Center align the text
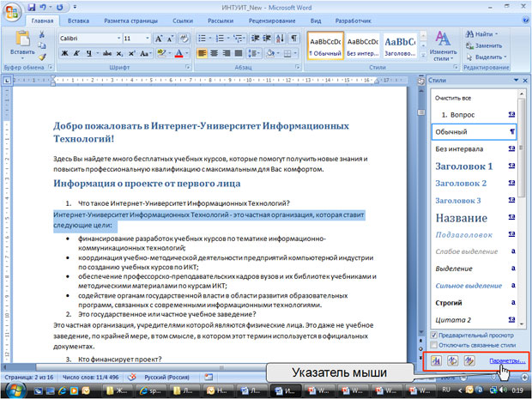This screenshot has height=399, width=532. coord(215,53)
